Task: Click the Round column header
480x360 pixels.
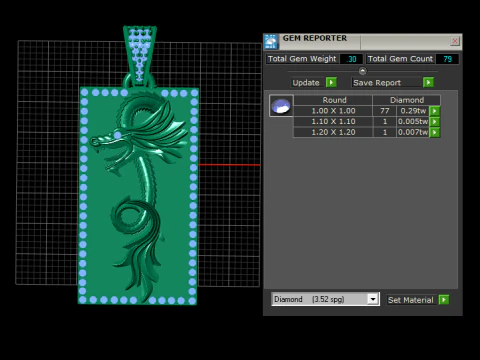Action: (x=333, y=100)
